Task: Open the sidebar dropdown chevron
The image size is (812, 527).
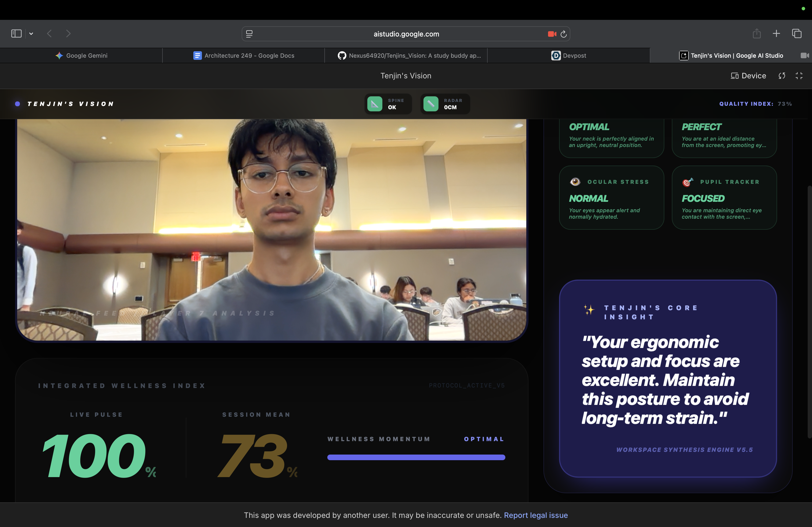Action: coord(31,33)
